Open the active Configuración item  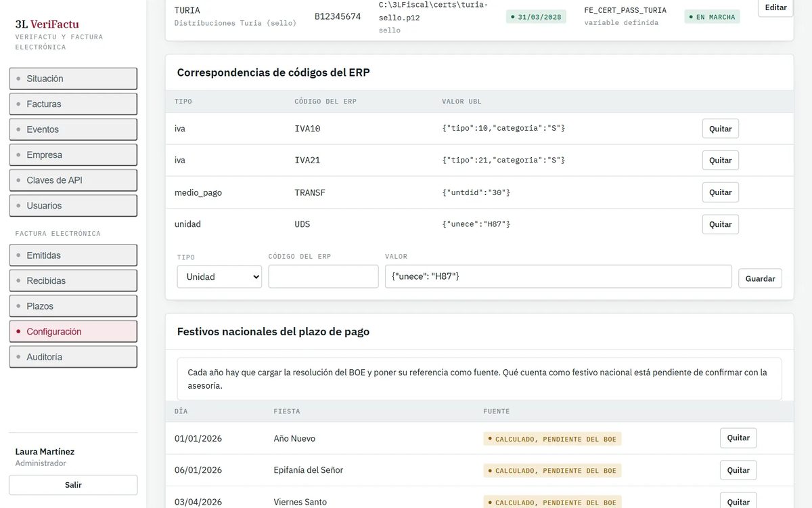pos(73,331)
